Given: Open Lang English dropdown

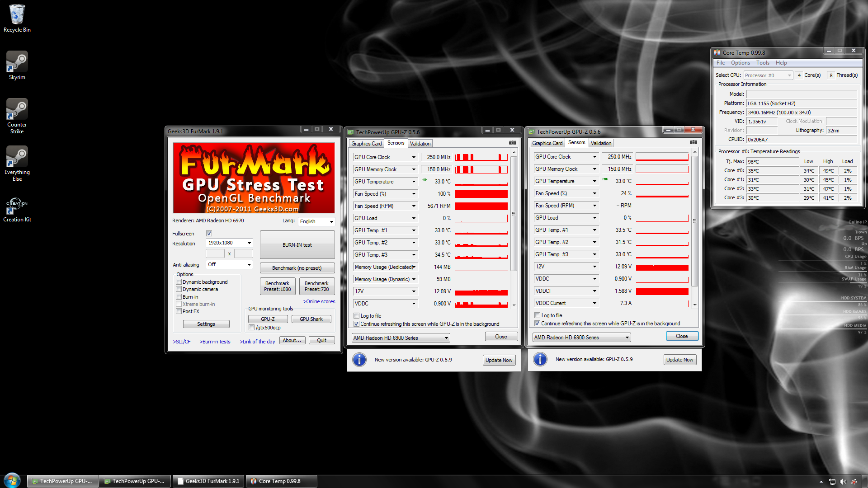Looking at the screenshot, I should point(316,221).
